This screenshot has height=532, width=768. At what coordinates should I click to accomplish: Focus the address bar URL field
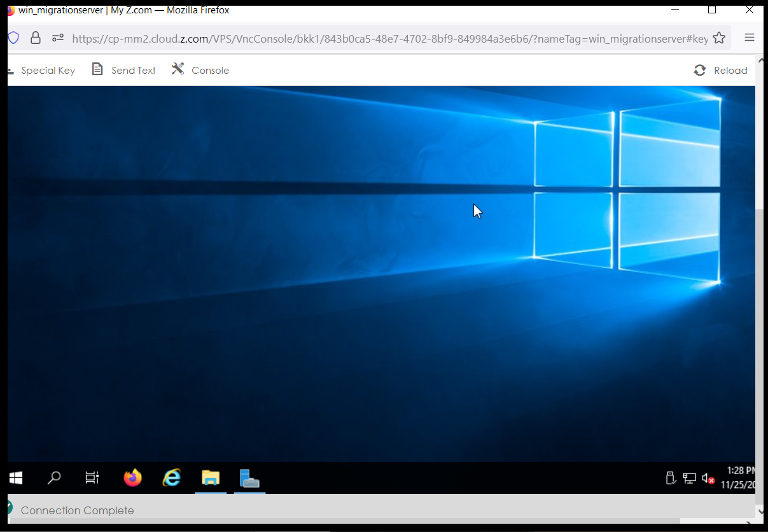pos(389,39)
